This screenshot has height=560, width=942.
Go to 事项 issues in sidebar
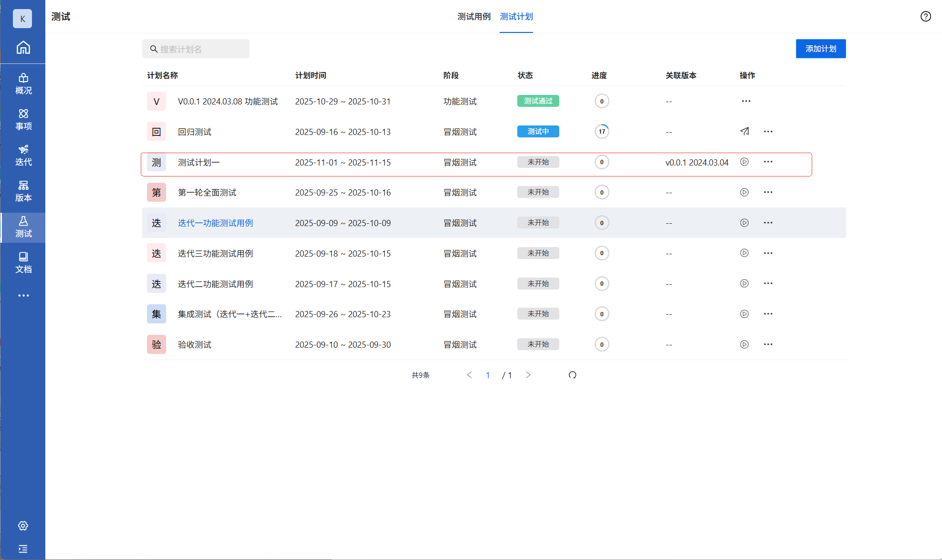pyautogui.click(x=23, y=119)
